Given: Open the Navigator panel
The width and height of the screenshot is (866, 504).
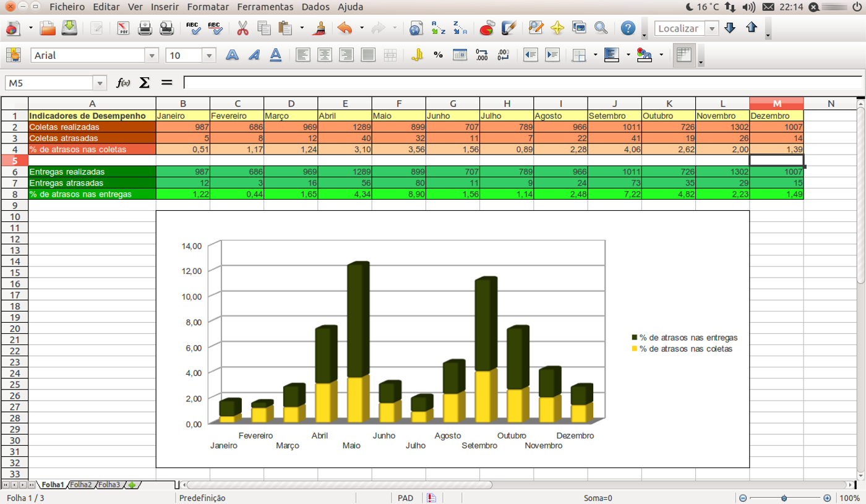Looking at the screenshot, I should pos(555,28).
